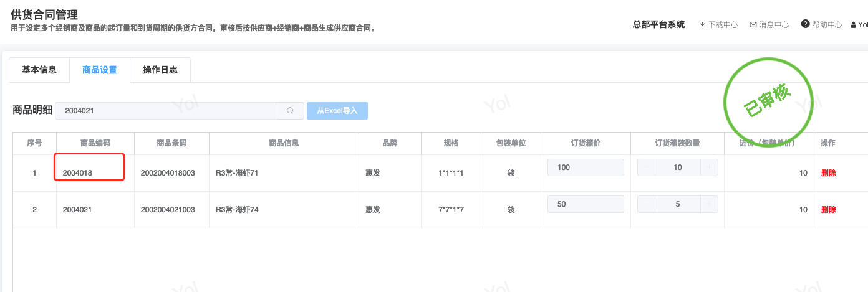Click 商品编码 column header

(x=95, y=143)
